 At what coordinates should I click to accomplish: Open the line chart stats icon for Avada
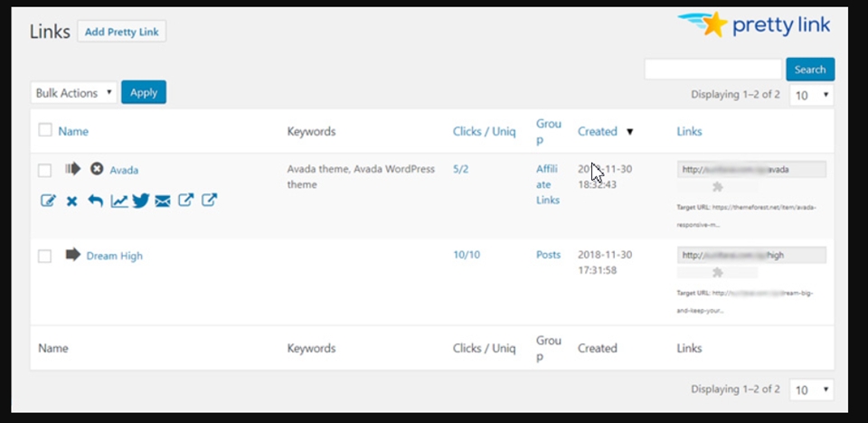point(118,201)
